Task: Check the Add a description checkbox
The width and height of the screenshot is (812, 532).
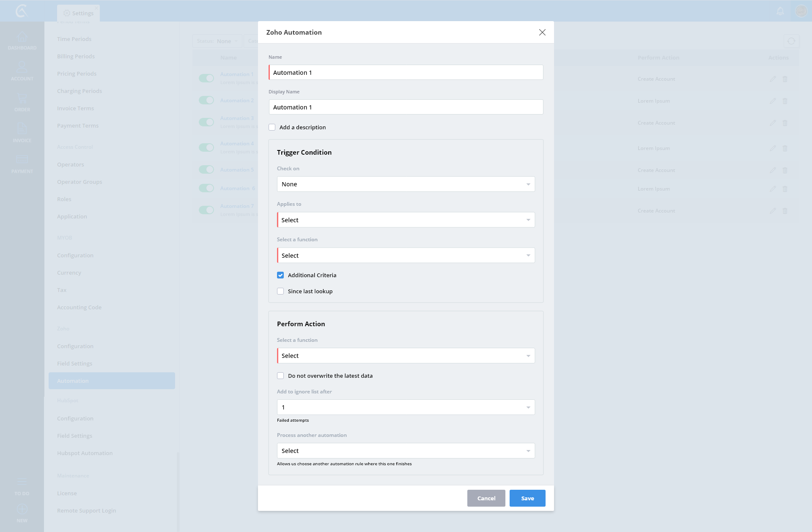Action: [x=272, y=127]
